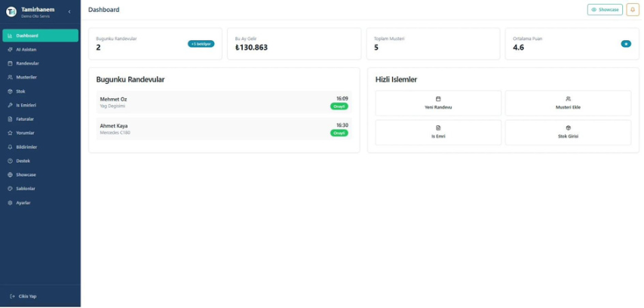The image size is (644, 308).
Task: Click the calendar icon beside Randevular
Action: point(10,63)
